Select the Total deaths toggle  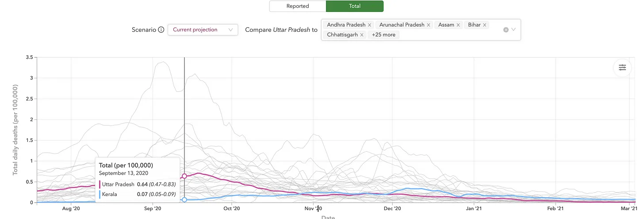click(x=355, y=6)
